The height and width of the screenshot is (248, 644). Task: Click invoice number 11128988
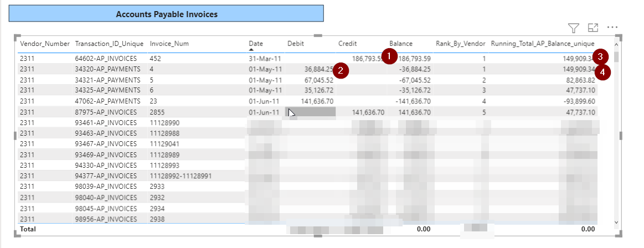click(x=164, y=133)
